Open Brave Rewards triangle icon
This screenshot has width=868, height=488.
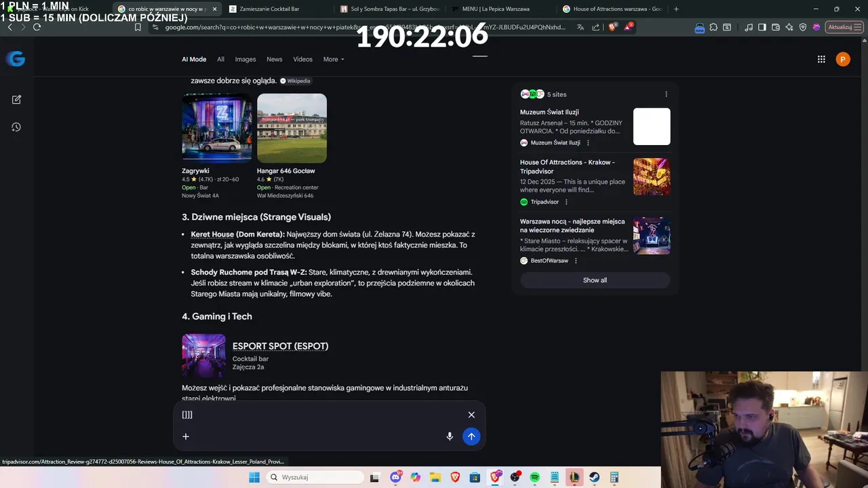[x=629, y=27]
